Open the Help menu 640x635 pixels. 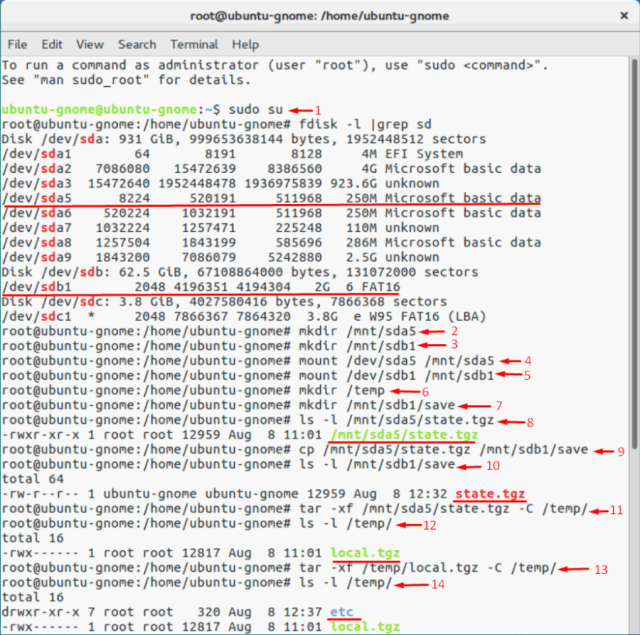click(x=245, y=44)
